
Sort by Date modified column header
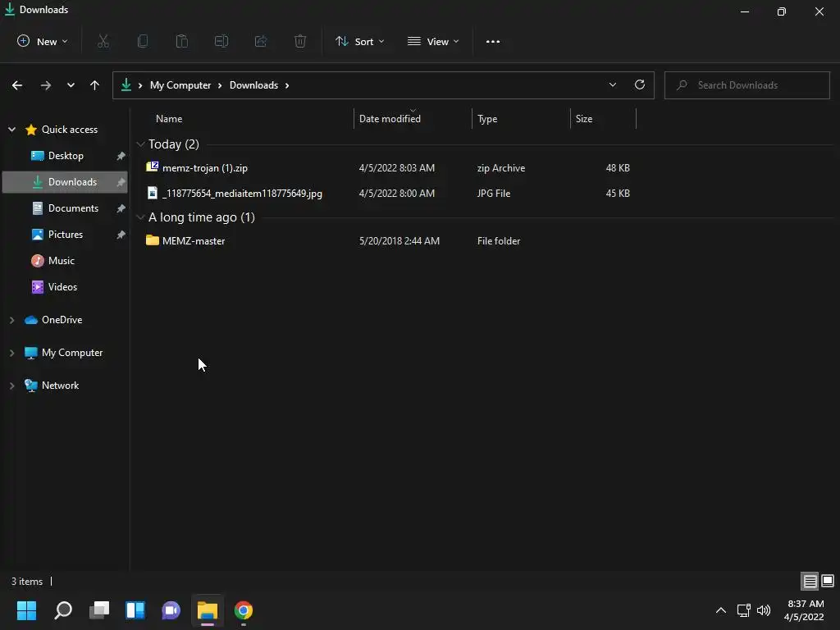pyautogui.click(x=390, y=119)
